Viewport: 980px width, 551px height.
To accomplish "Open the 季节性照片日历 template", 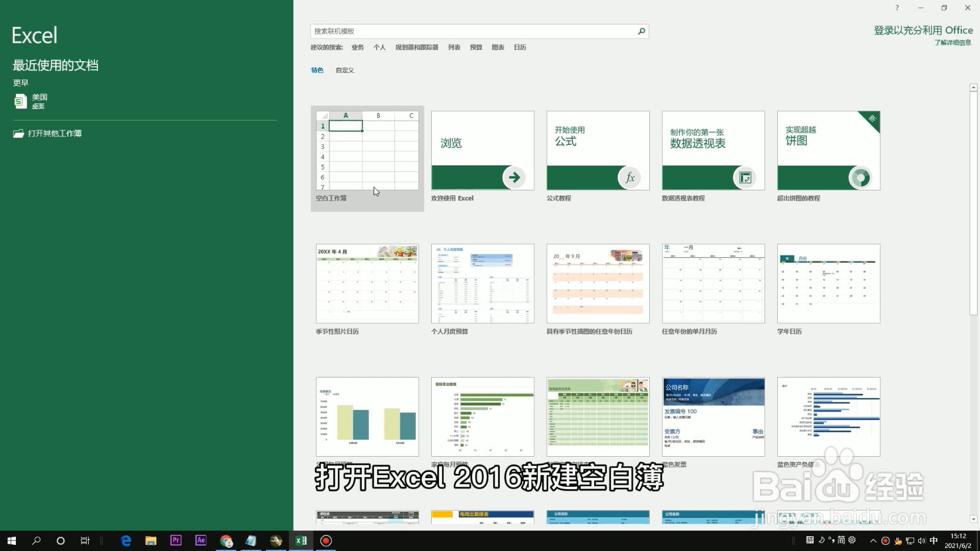I will 367,289.
